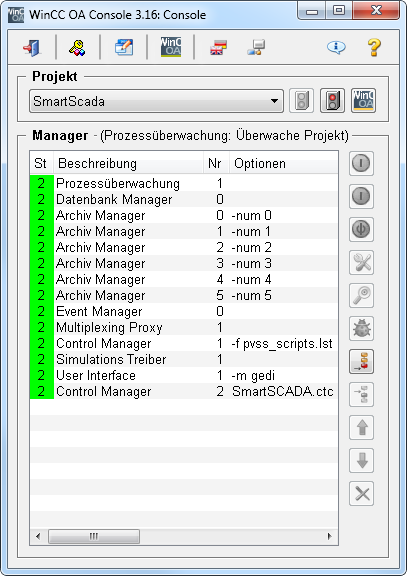Open manager properties with tools icon
Image resolution: width=407 pixels, height=576 pixels.
point(361,262)
